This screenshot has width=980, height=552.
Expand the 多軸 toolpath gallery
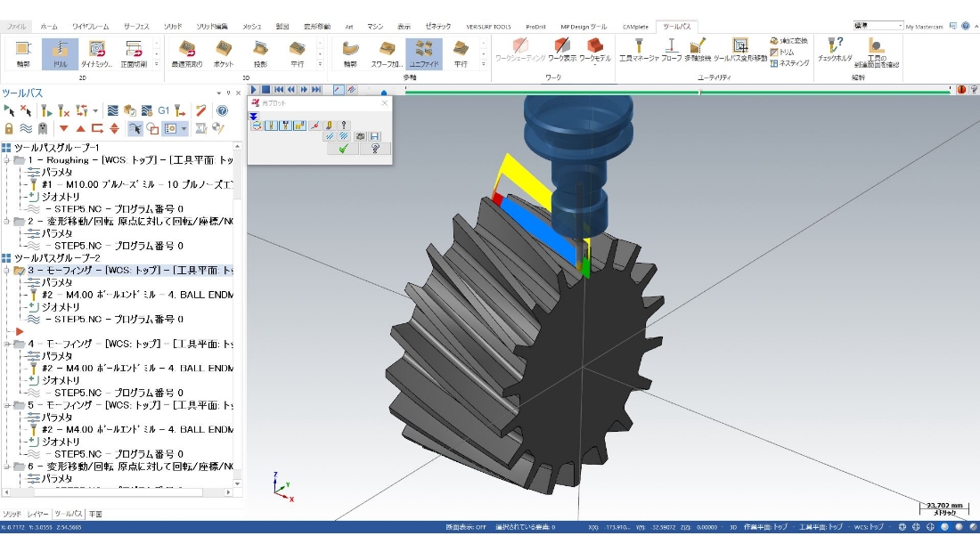tap(483, 64)
